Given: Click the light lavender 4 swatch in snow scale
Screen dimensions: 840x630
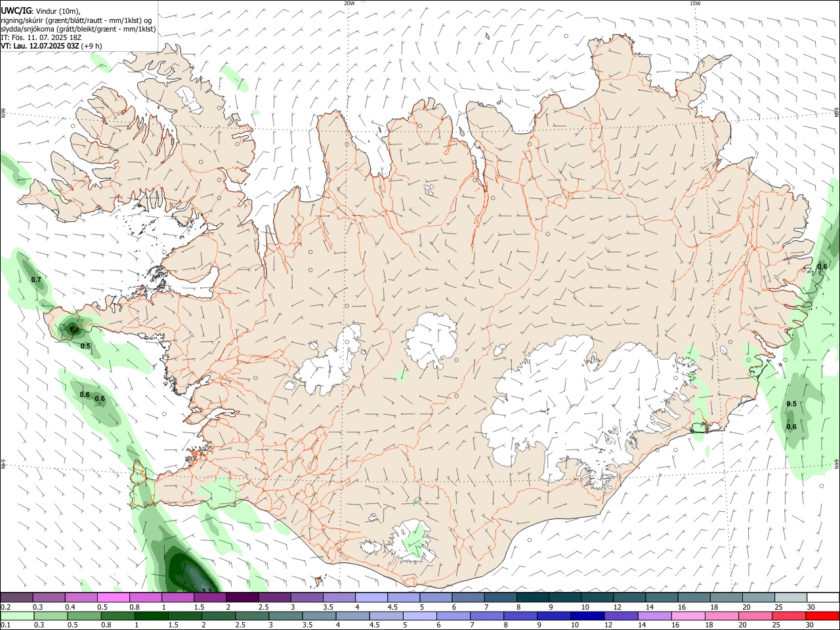Looking at the screenshot, I should click(371, 598).
